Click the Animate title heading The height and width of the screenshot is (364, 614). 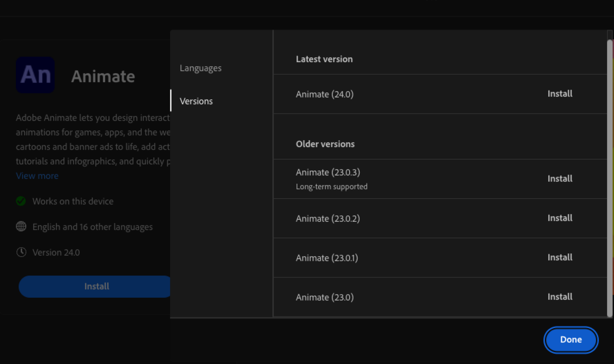[x=103, y=76]
